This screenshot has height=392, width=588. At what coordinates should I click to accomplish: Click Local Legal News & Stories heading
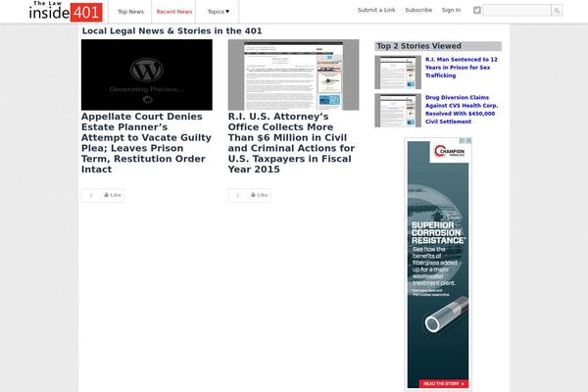[x=171, y=31]
